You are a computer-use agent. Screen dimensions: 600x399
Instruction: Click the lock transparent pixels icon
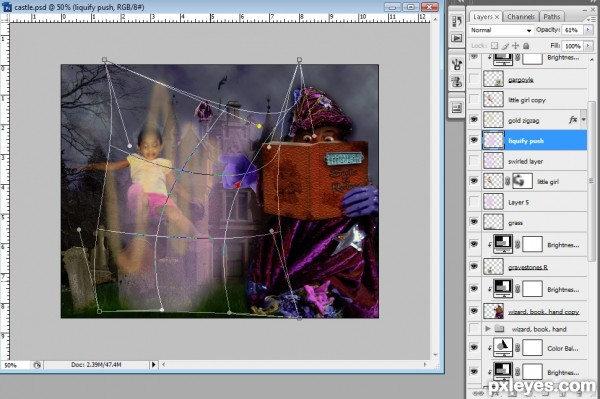click(494, 46)
